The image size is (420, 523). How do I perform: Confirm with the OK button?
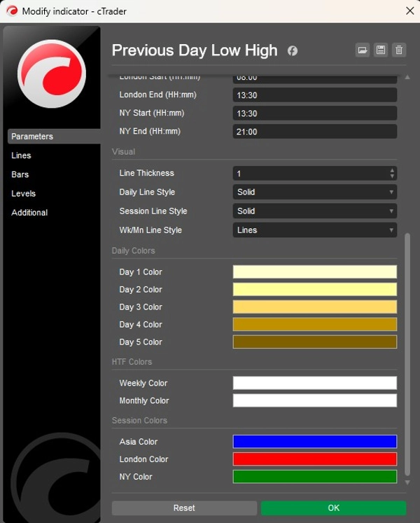(x=334, y=508)
